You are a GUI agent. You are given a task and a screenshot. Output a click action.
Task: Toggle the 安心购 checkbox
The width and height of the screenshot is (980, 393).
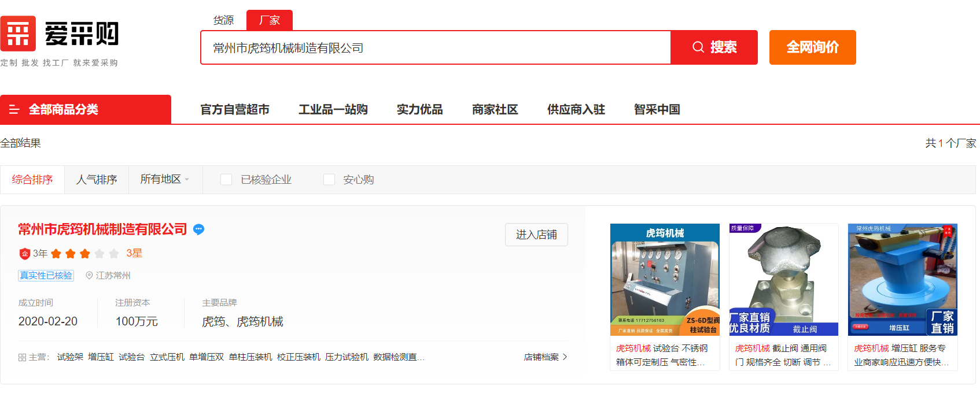(x=329, y=180)
